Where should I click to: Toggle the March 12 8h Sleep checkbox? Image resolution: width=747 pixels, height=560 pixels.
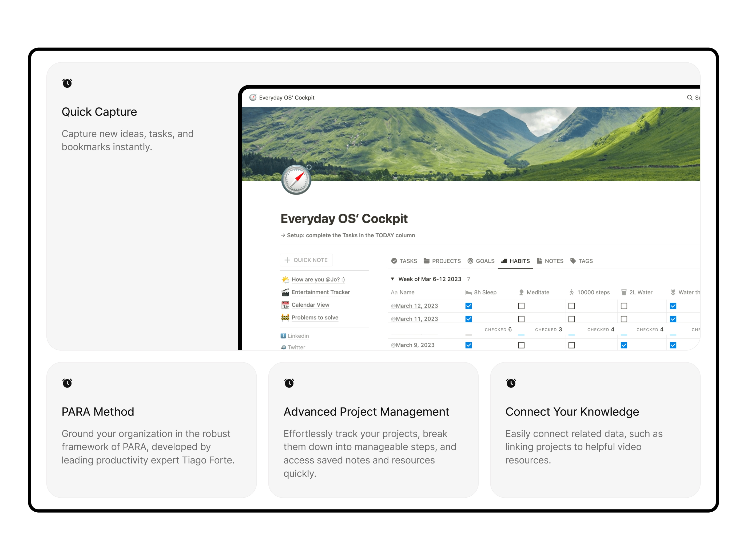tap(469, 305)
